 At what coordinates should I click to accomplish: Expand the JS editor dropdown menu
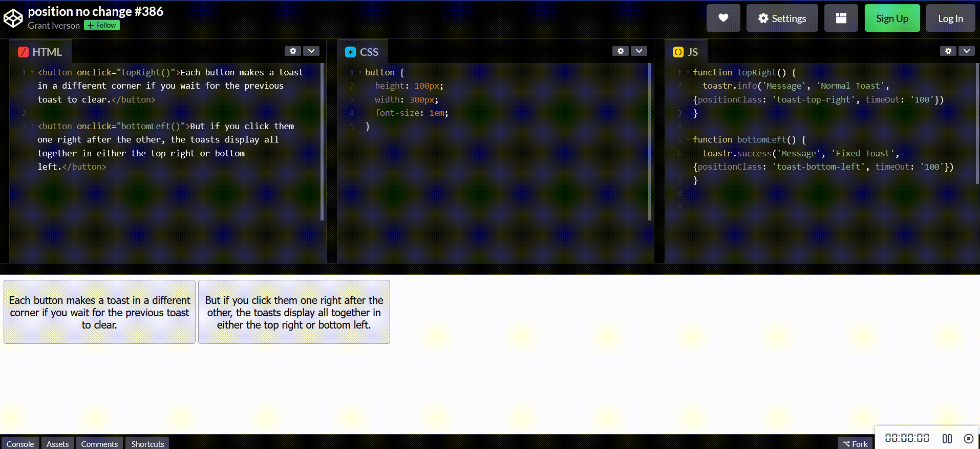967,51
